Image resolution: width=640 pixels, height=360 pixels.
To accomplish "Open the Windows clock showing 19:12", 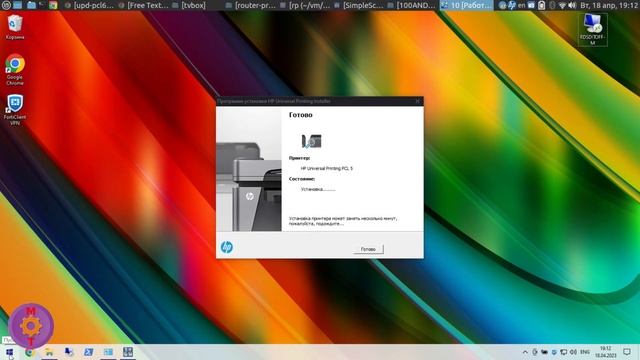I will click(606, 352).
